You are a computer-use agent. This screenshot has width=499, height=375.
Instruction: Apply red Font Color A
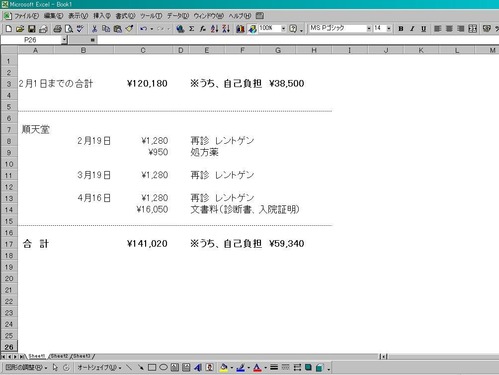(257, 368)
